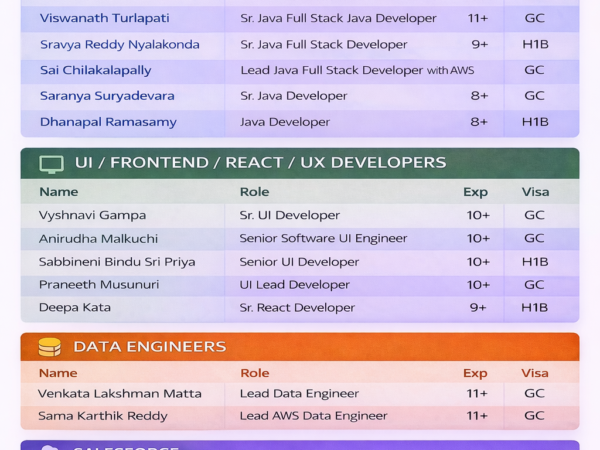
Task: Click Anirudha Malkuchi's Senior Software UI Engineer role
Action: tap(323, 238)
